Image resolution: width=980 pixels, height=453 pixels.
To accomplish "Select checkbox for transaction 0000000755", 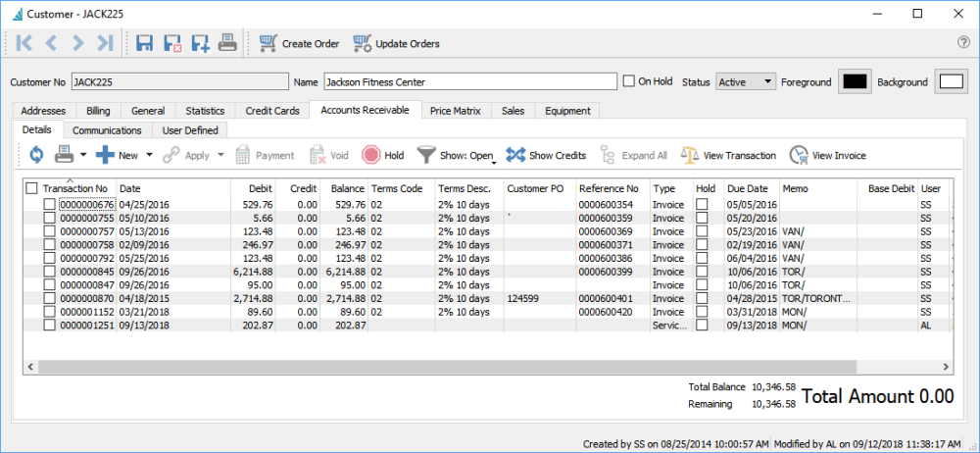I will tap(49, 218).
